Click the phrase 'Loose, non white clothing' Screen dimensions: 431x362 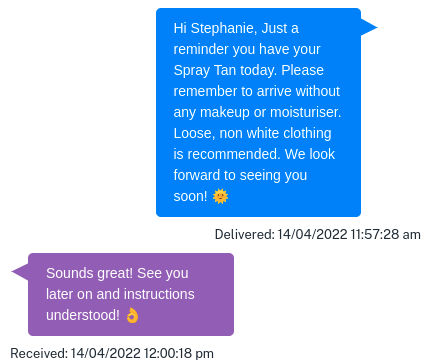pyautogui.click(x=252, y=133)
